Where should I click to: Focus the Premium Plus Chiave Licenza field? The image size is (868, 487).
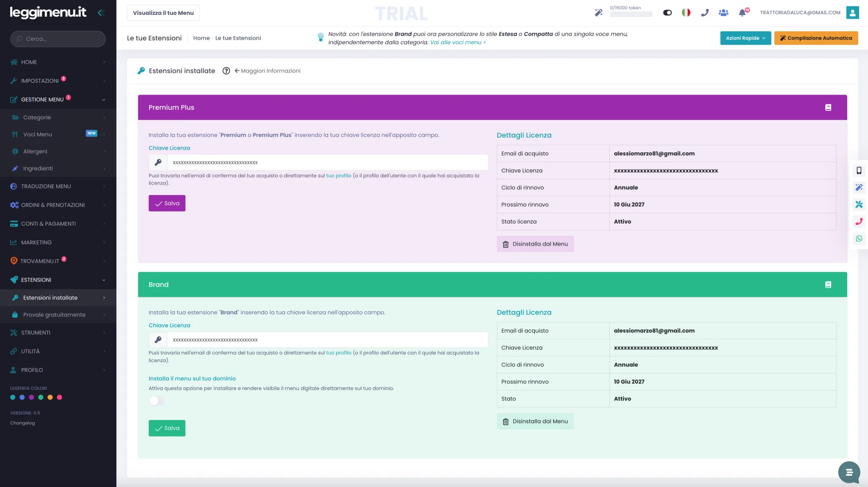[x=328, y=162]
